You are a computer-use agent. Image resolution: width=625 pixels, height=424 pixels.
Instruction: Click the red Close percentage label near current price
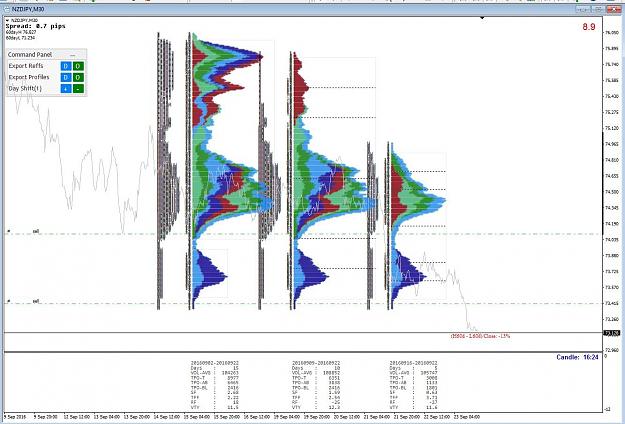(x=480, y=336)
